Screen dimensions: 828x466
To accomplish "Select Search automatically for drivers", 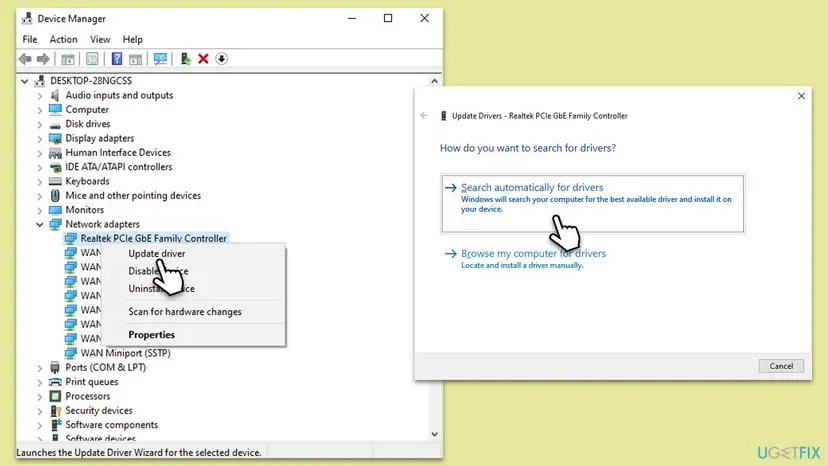I will tap(592, 203).
